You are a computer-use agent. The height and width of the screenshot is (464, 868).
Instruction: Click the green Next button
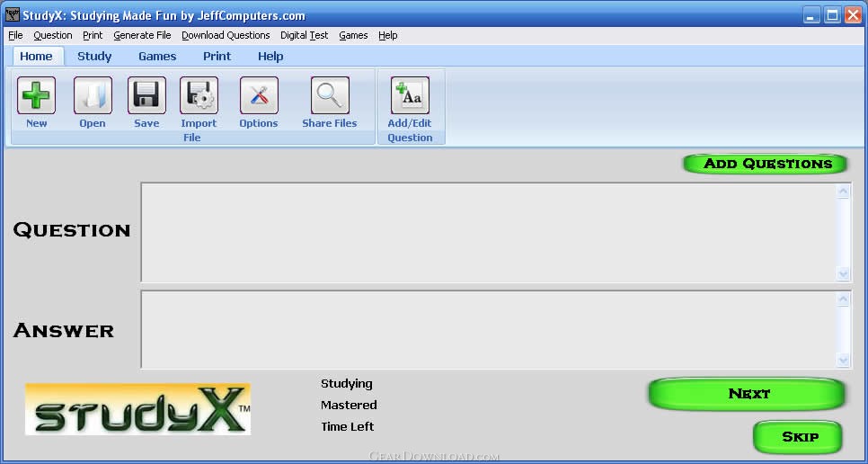(748, 394)
